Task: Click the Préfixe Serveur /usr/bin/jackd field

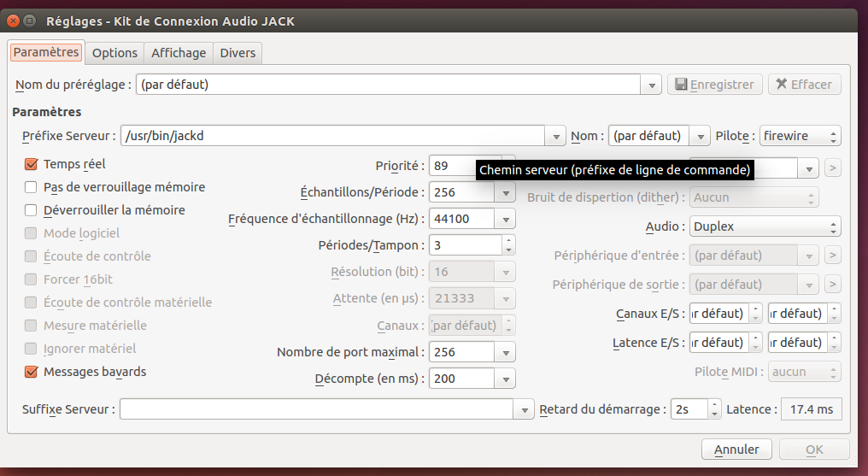Action: 333,136
